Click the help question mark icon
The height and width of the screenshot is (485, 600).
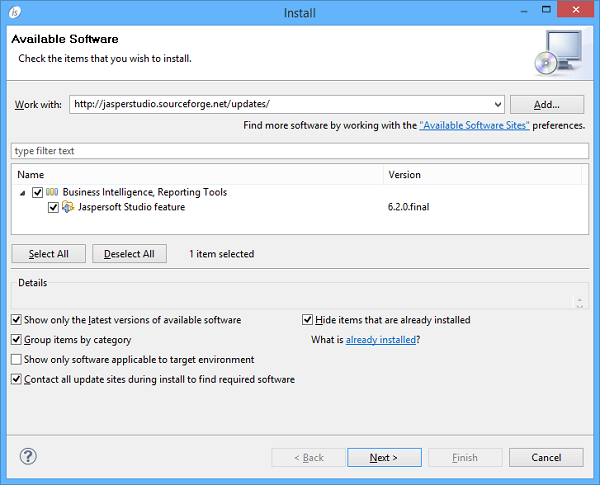[x=28, y=457]
